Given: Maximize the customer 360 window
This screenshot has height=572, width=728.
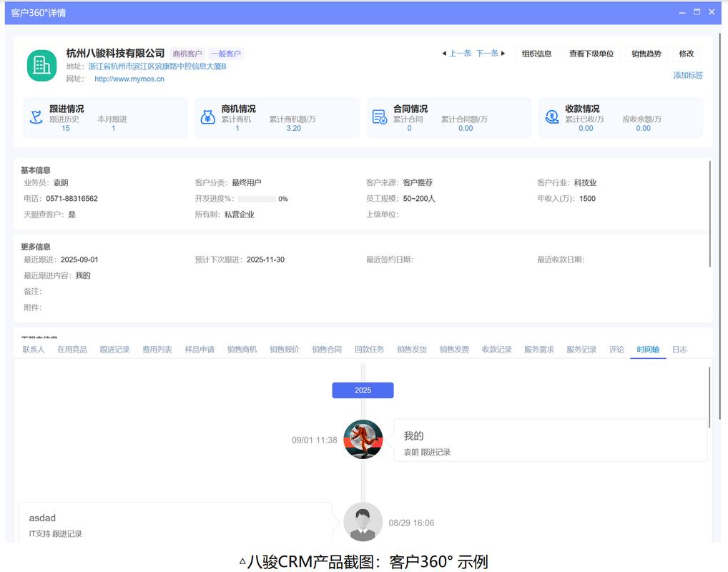Looking at the screenshot, I should (x=697, y=12).
